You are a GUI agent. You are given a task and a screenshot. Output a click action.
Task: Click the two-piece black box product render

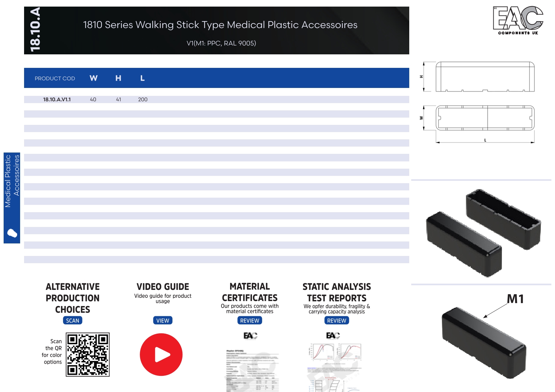click(x=483, y=233)
